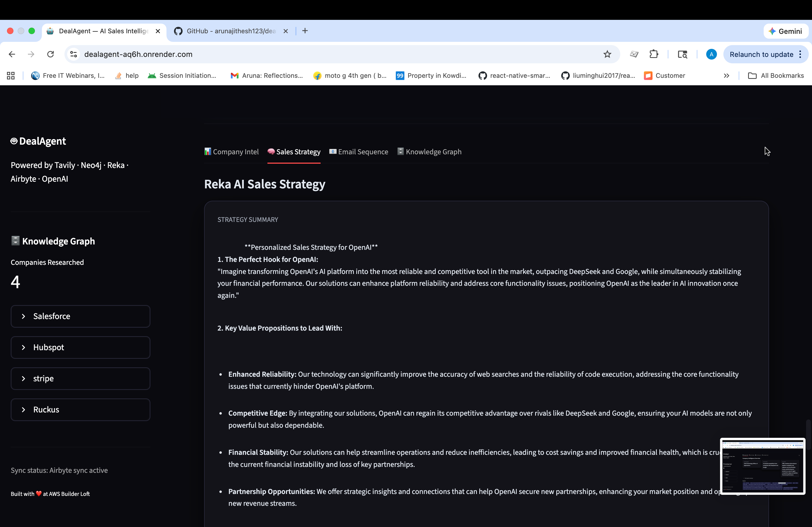Viewport: 812px width, 527px height.
Task: Expand the Ruckus company entry
Action: 81,409
